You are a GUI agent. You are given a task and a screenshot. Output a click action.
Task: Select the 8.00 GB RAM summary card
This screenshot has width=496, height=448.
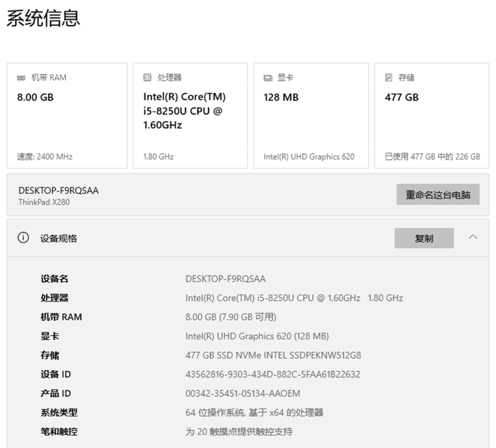67,115
